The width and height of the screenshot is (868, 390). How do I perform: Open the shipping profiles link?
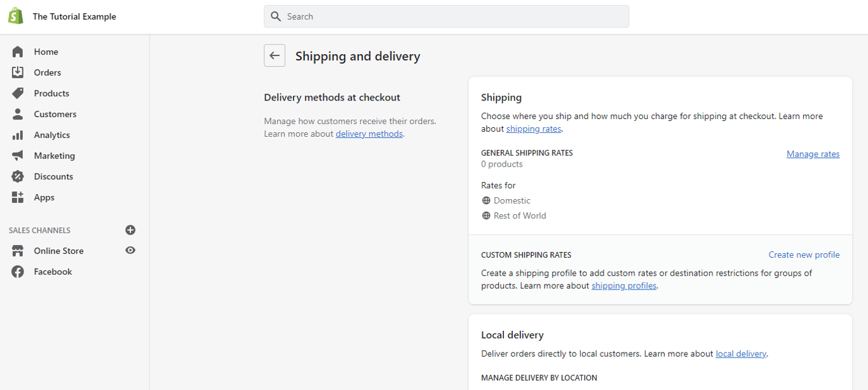tap(624, 286)
